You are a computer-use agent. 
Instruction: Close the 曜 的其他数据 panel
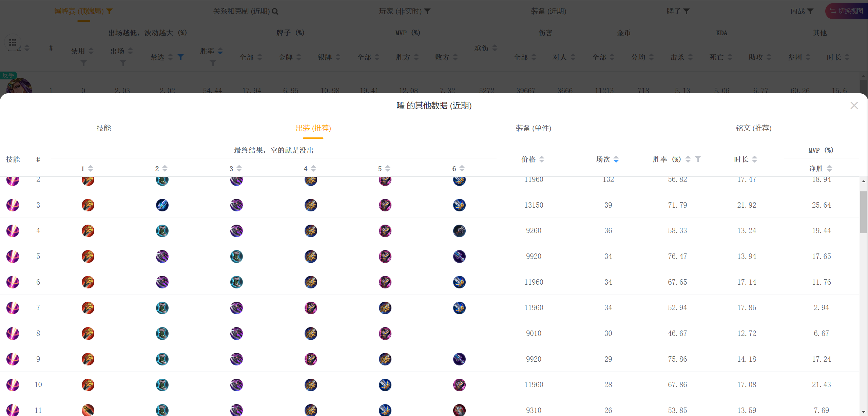[854, 106]
